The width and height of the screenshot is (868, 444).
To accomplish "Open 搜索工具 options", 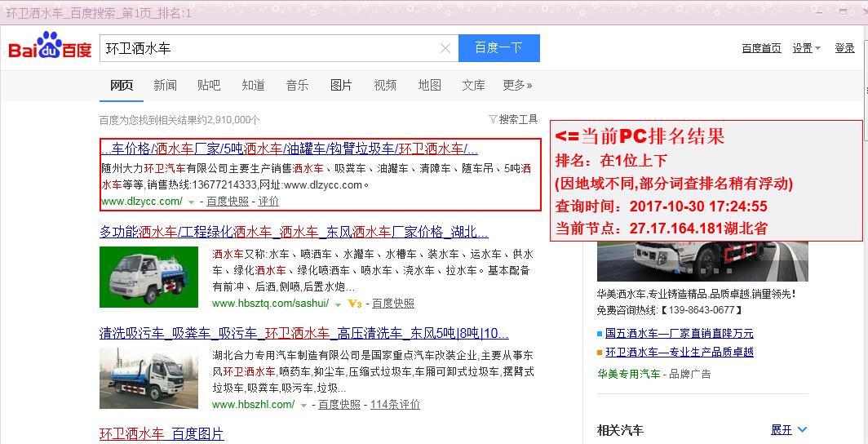I will point(518,119).
